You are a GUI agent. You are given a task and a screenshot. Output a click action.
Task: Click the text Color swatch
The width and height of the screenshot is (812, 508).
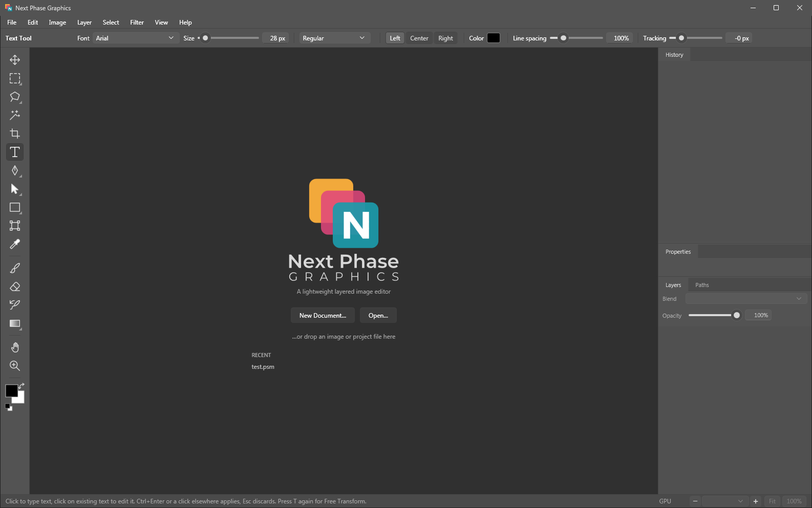(494, 38)
